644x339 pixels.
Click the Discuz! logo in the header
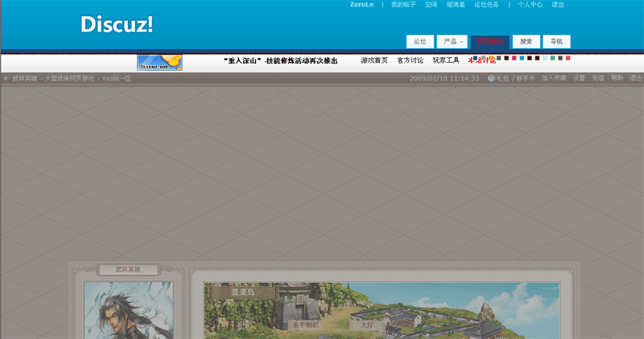pos(117,24)
